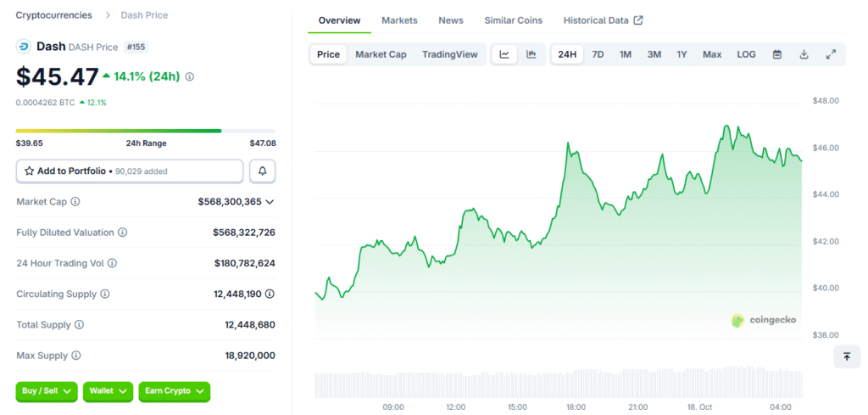This screenshot has height=415, width=868.
Task: Click the price alert bell icon
Action: (x=263, y=171)
